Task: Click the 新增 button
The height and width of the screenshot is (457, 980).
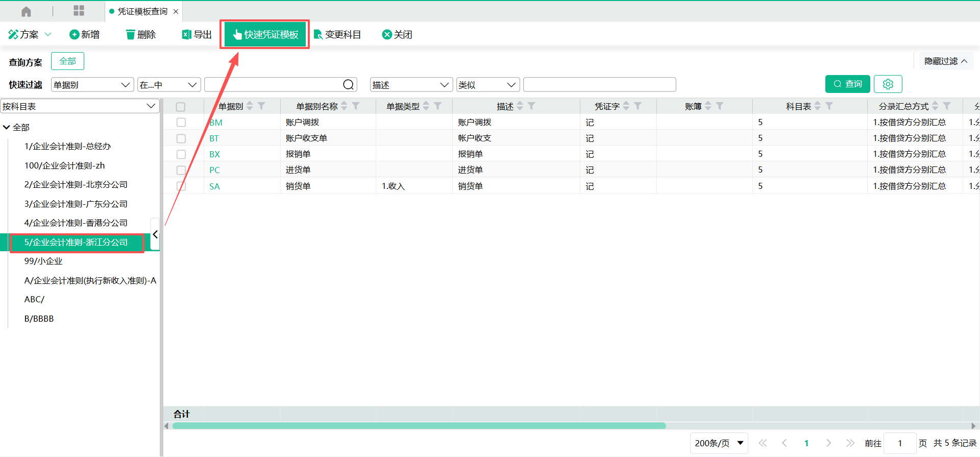Action: 85,34
